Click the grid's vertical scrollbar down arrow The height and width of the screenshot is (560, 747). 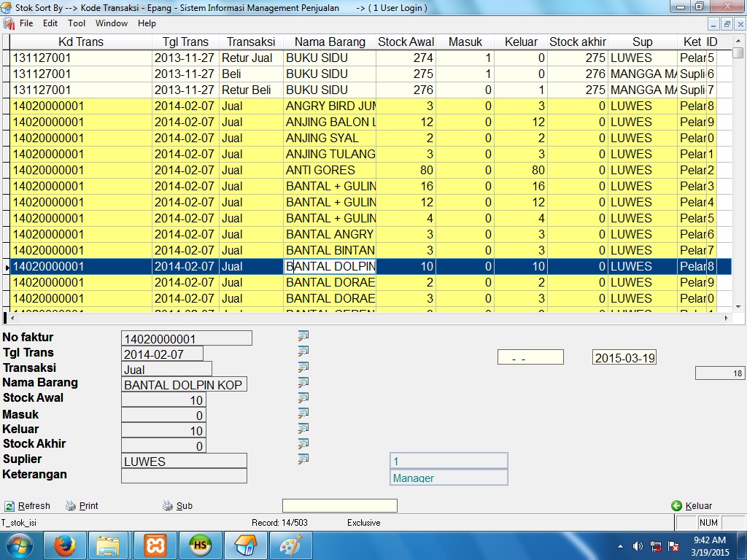pos(738,307)
